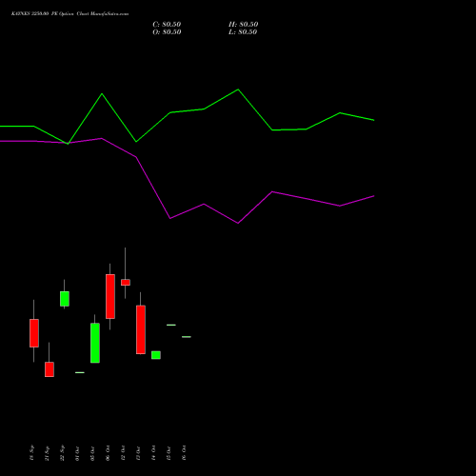Click the green indicator line's highest peak
This screenshot has width=476, height=476.
click(x=238, y=89)
